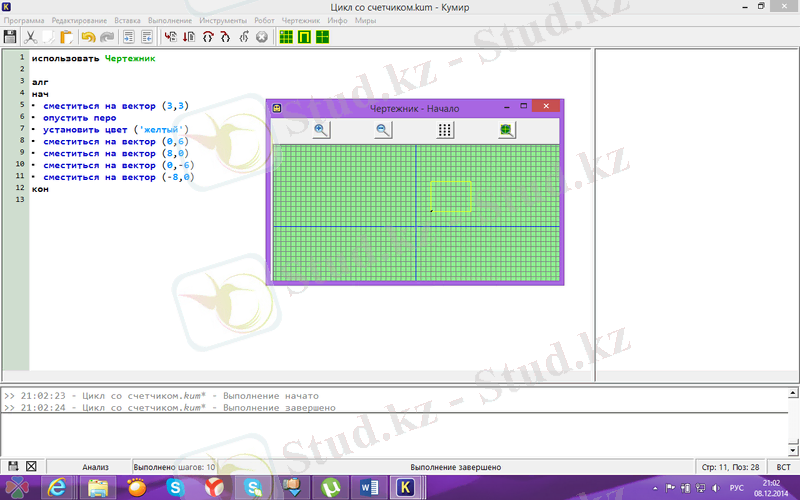The height and width of the screenshot is (500, 800).
Task: Minimize the Чертежник - Начало window
Action: coord(507,107)
